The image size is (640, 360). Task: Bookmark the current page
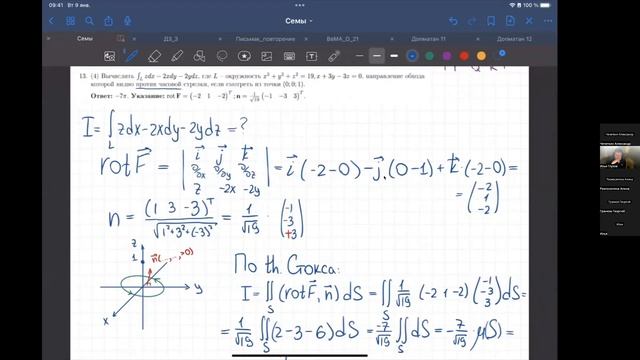pyautogui.click(x=491, y=21)
